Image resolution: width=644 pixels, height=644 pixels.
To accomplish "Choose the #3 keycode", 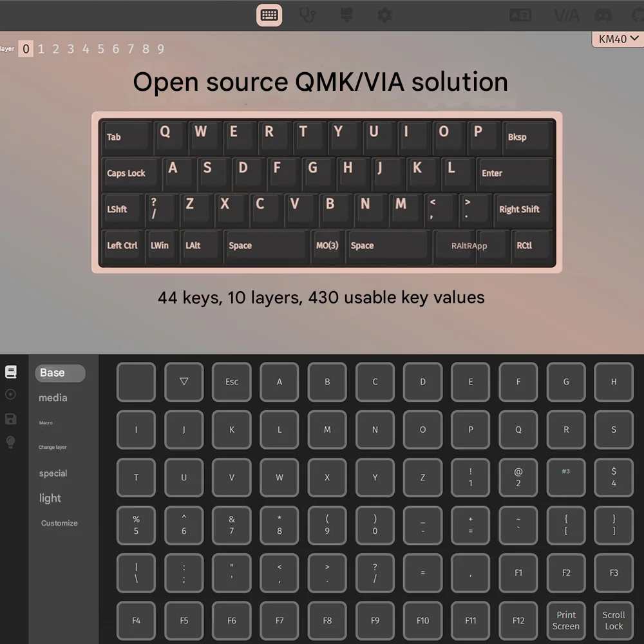I will point(566,477).
